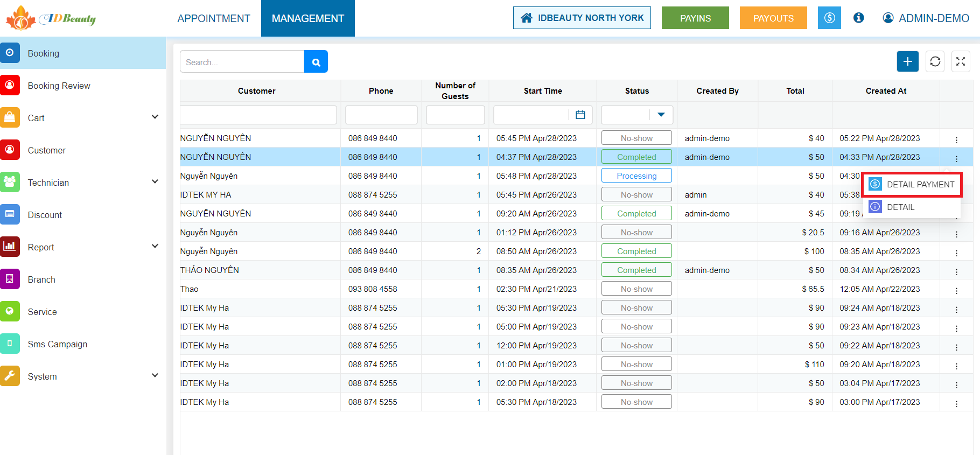Open the info circle icon

click(x=859, y=18)
